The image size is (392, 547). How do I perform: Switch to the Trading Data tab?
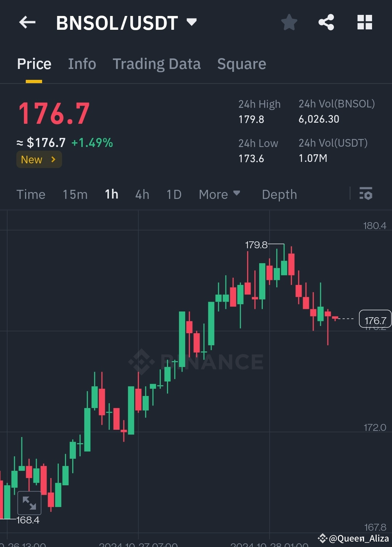click(157, 64)
